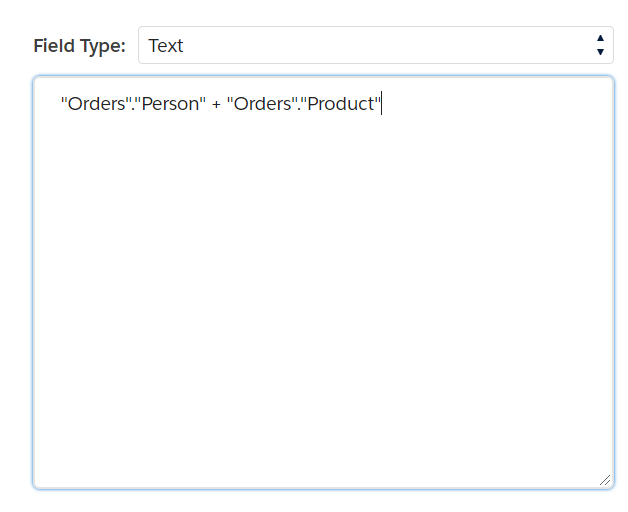Place cursor on second "Orders" in formula

tap(262, 104)
